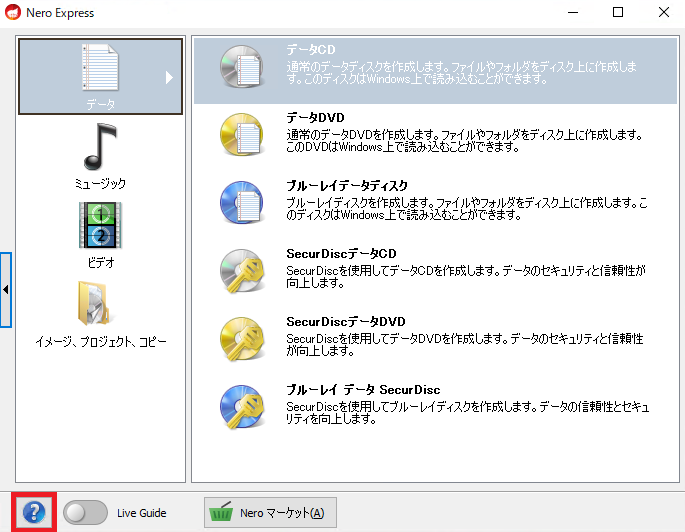The width and height of the screenshot is (685, 532).
Task: Click the データDVD description text
Action: (464, 141)
